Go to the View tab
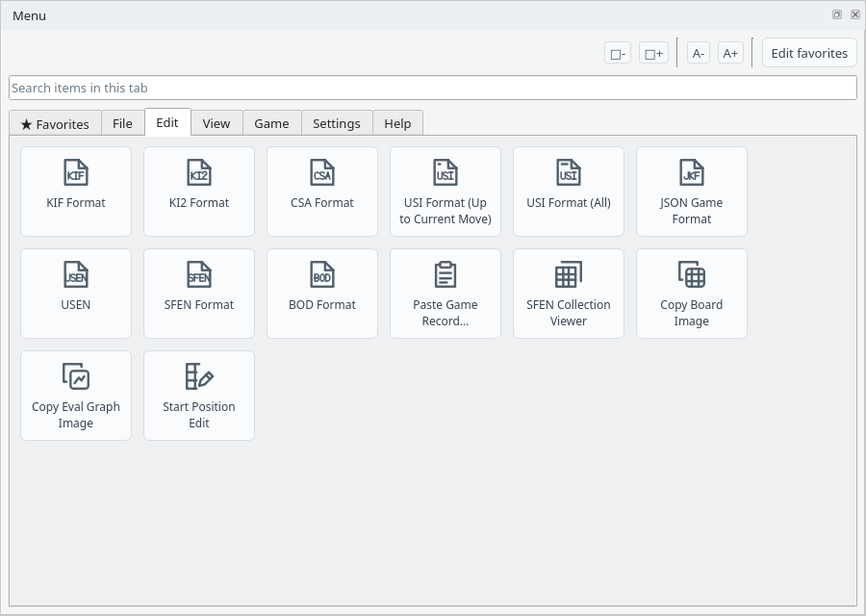 (x=216, y=123)
